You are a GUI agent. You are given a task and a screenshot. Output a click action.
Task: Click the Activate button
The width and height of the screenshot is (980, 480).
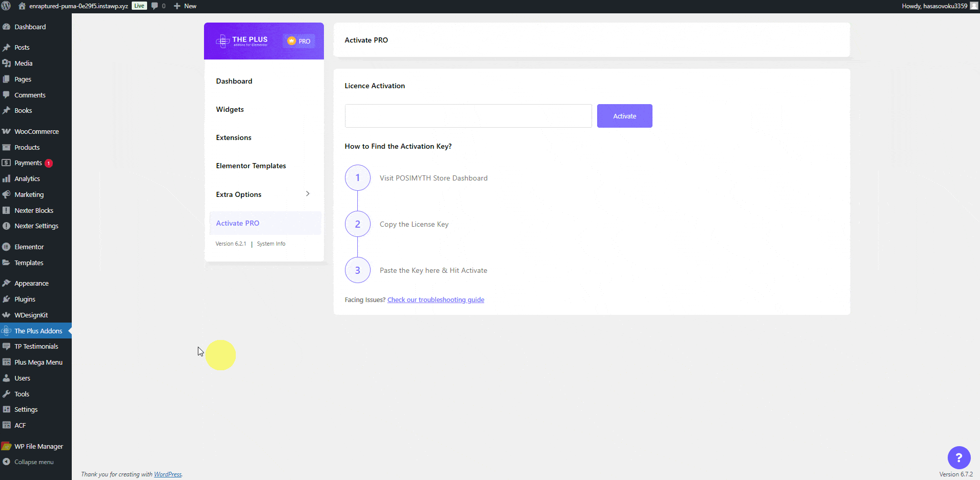coord(624,116)
